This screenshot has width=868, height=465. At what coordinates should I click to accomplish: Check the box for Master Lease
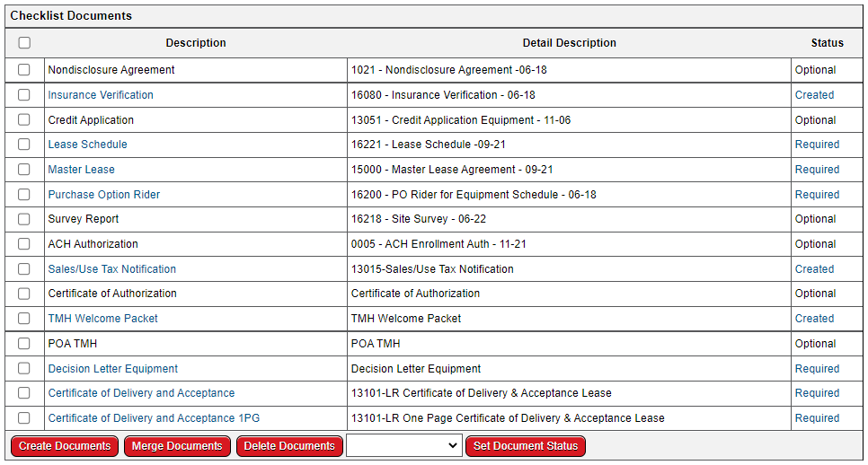pyautogui.click(x=24, y=170)
